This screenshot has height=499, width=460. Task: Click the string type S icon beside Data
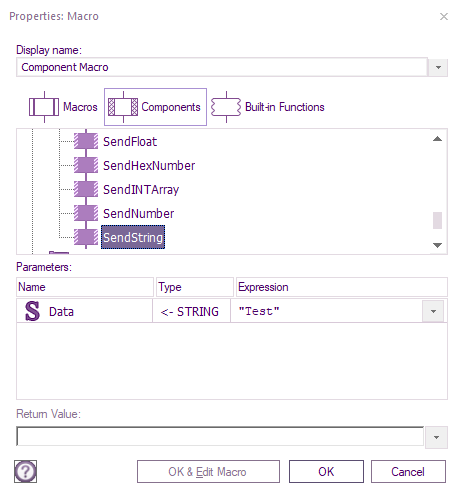32,311
